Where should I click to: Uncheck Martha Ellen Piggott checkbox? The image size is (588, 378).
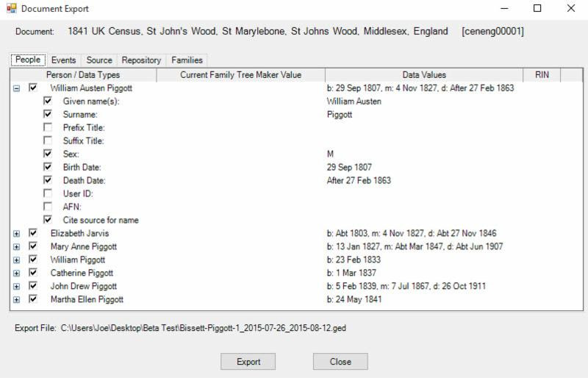(x=33, y=299)
